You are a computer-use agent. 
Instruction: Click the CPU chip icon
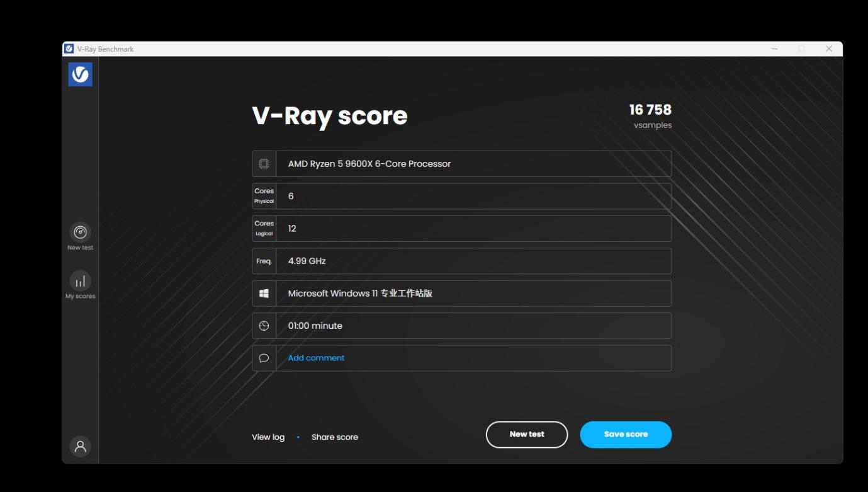(264, 164)
